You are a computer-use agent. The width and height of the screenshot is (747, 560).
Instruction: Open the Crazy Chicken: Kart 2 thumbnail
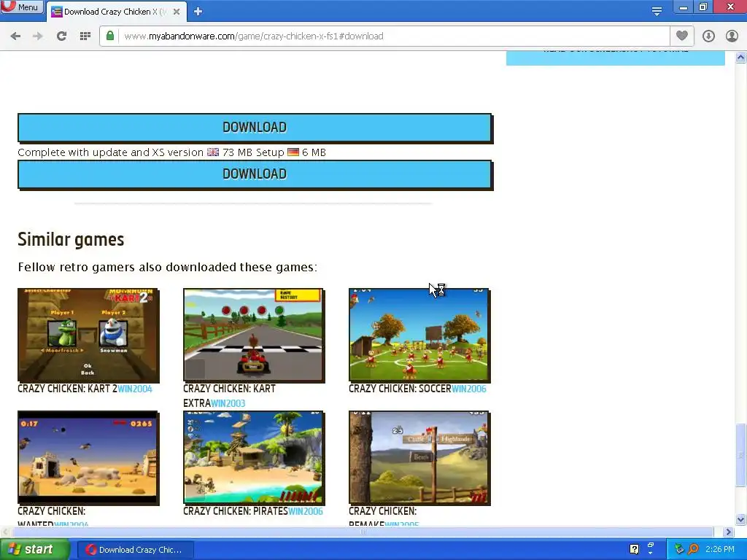(x=88, y=335)
